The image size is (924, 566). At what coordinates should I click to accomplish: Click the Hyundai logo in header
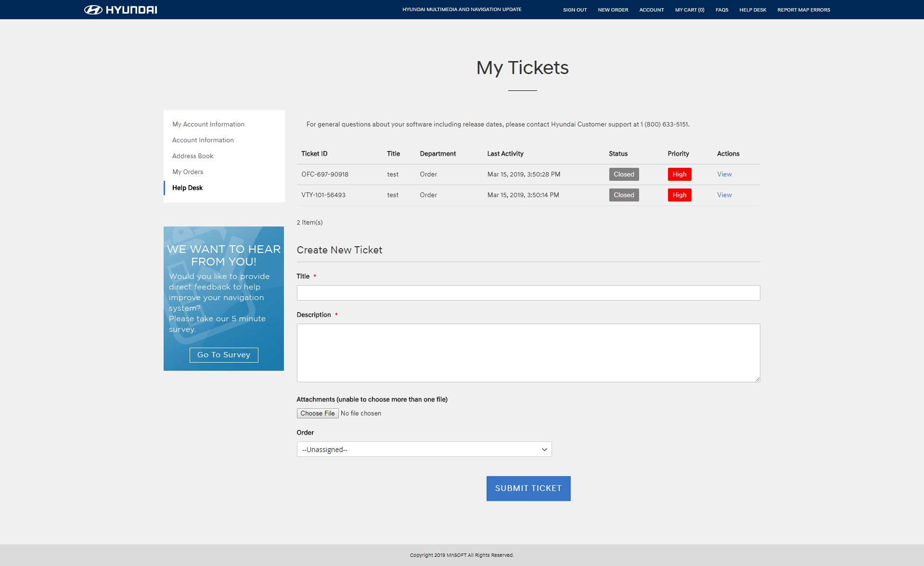[120, 10]
